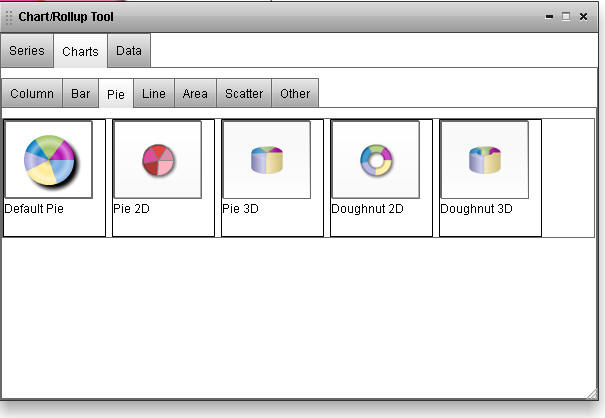Screen dimensions: 605x418
Task: Switch to the Series tab
Action: pyautogui.click(x=27, y=51)
